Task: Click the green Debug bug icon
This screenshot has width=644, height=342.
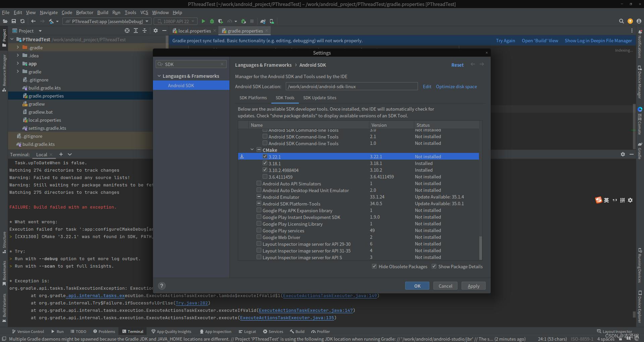Action: pyautogui.click(x=212, y=21)
